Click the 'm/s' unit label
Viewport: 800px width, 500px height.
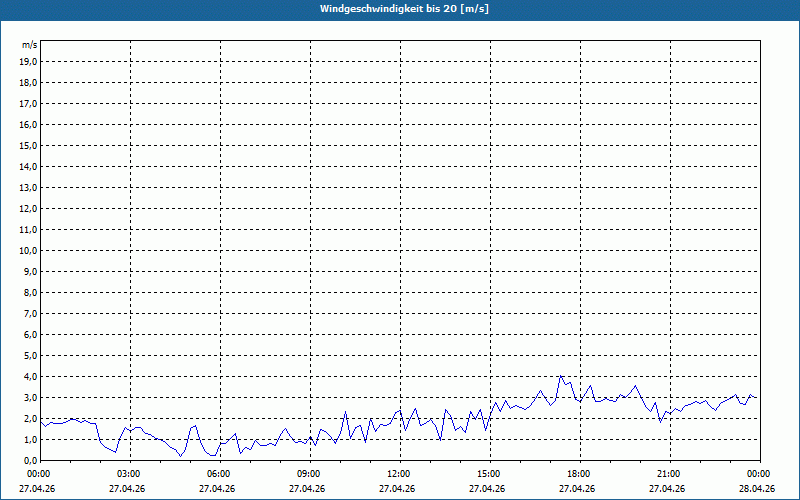30,45
